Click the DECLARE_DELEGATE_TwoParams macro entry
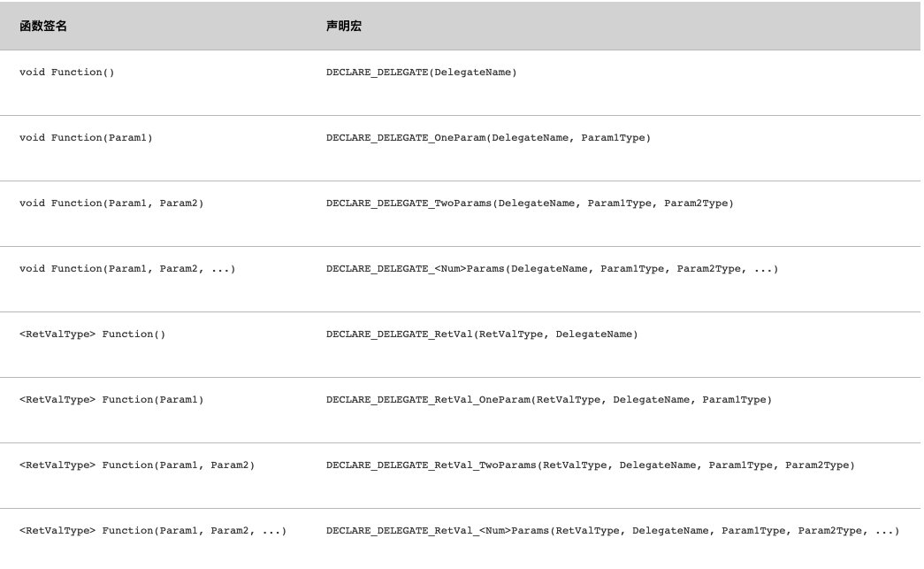Image resolution: width=924 pixels, height=569 pixels. 530,203
